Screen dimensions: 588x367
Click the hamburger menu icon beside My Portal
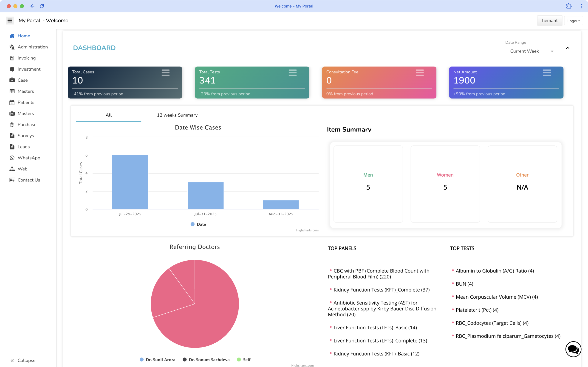click(10, 21)
